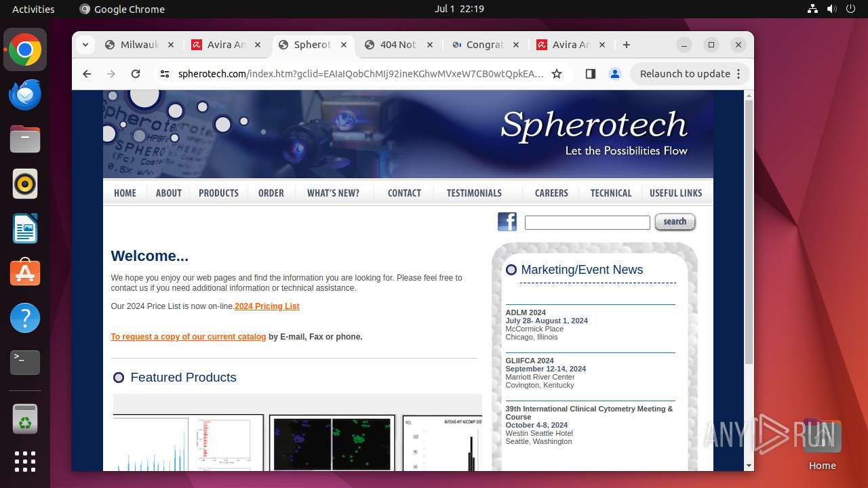Open the power menu tray icon

(x=851, y=9)
